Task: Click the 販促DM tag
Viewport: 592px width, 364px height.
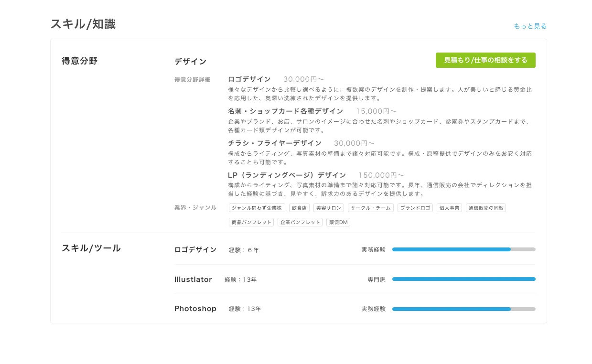Action: click(338, 222)
